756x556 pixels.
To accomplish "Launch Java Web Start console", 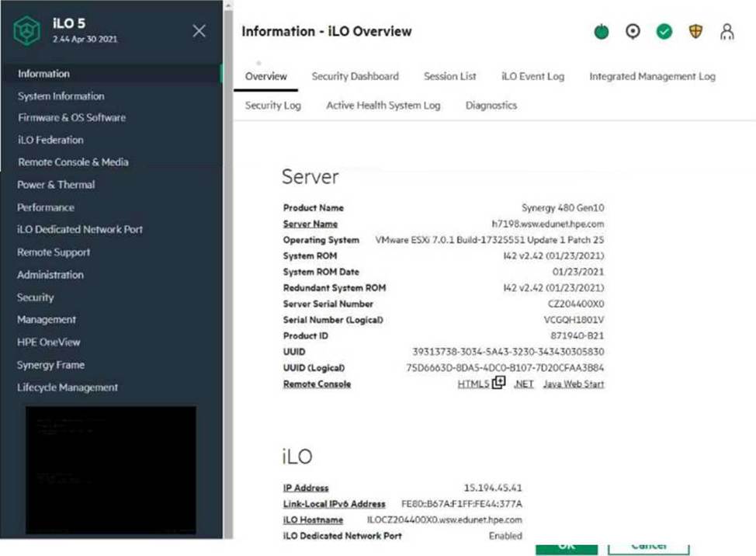I will (x=574, y=384).
